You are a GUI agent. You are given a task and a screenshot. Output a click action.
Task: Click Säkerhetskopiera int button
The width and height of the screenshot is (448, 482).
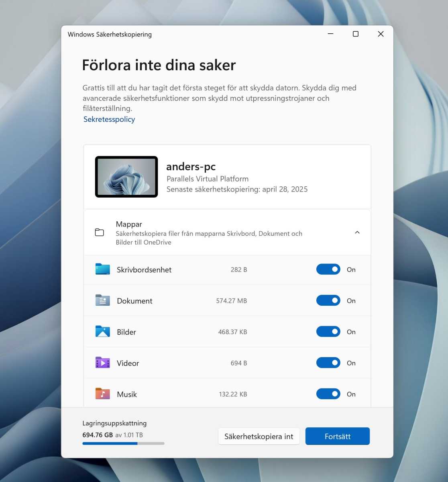point(259,436)
